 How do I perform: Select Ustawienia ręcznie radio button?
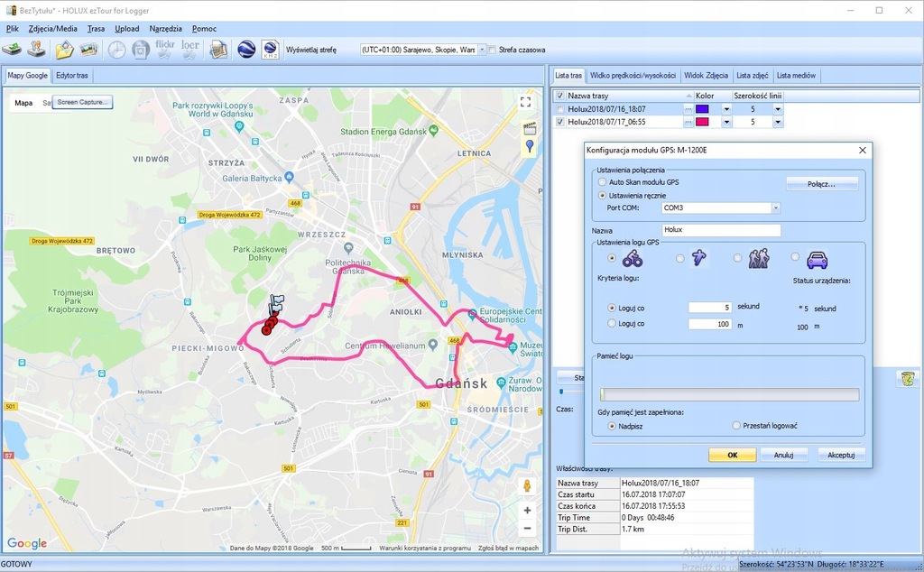point(602,195)
